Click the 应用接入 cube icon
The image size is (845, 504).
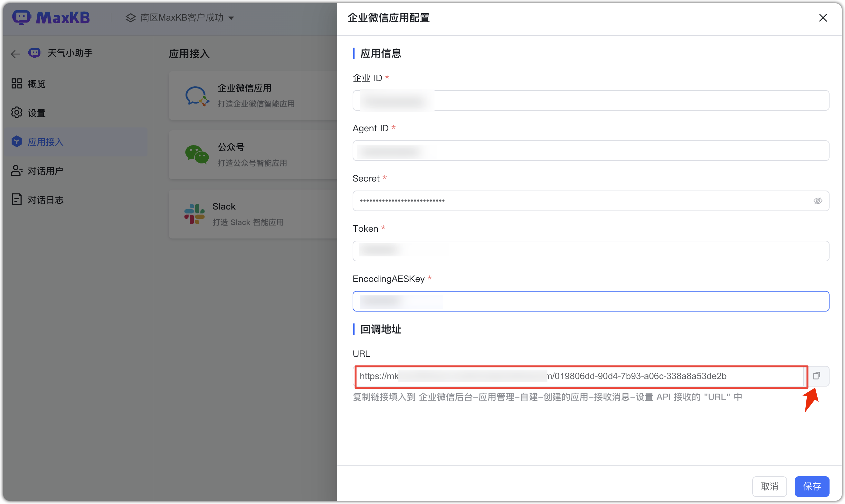[x=17, y=141]
